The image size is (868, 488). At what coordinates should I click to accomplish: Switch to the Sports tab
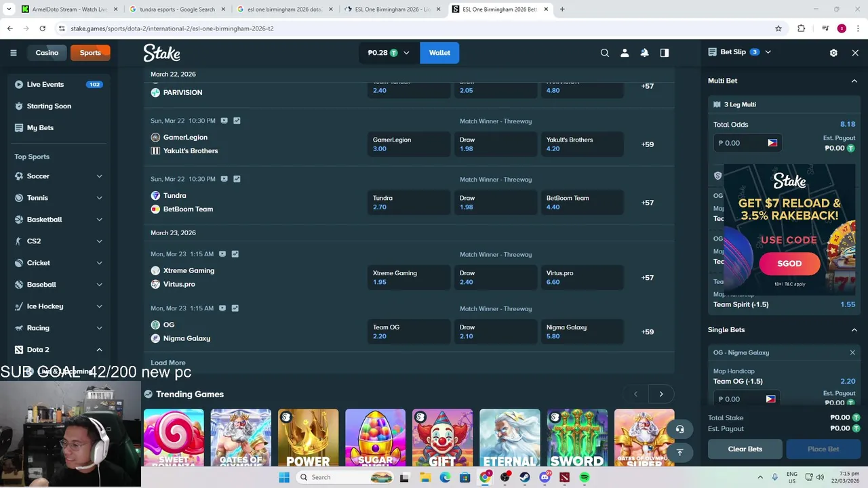[90, 53]
